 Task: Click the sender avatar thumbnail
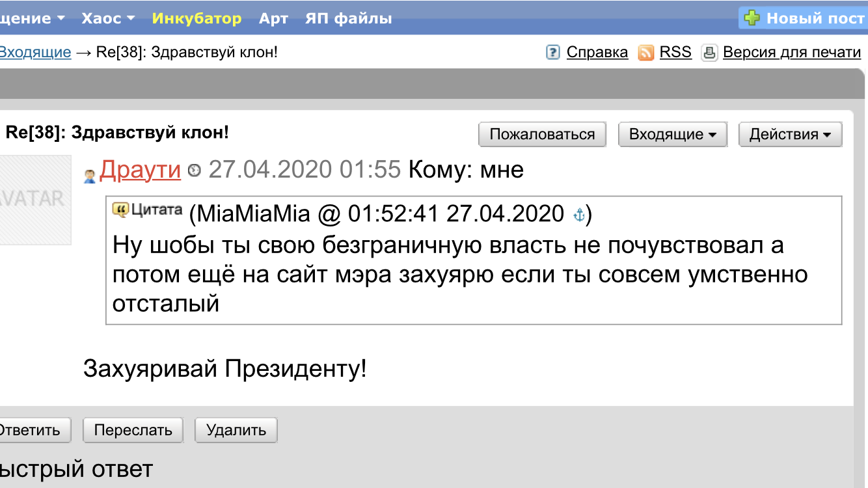click(x=34, y=199)
